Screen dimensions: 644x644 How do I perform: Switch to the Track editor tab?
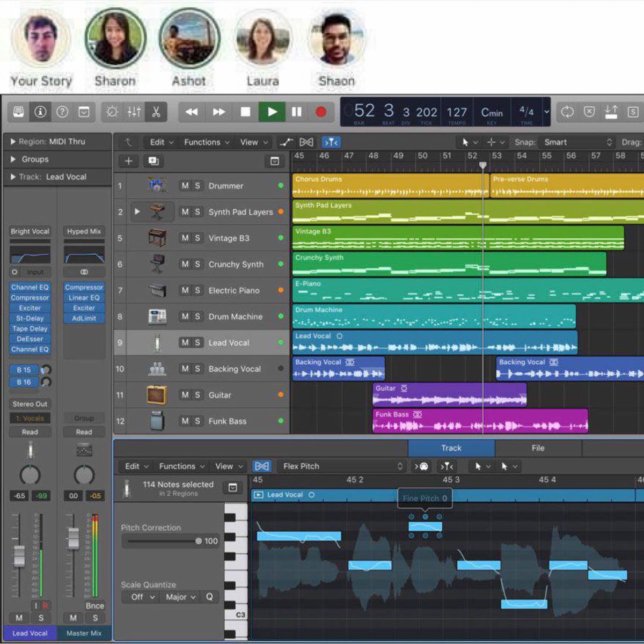click(x=451, y=448)
